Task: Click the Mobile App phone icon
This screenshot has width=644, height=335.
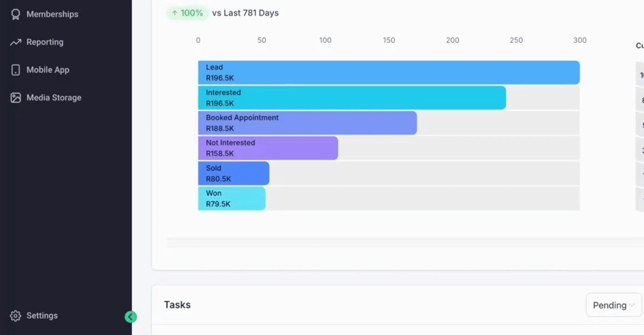Action: 16,70
